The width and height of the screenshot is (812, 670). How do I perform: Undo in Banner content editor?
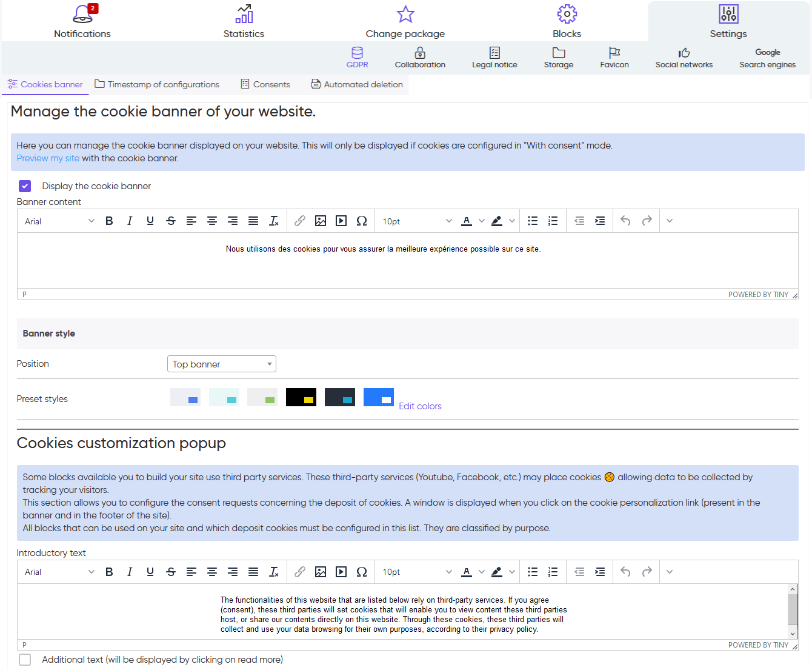coord(626,221)
